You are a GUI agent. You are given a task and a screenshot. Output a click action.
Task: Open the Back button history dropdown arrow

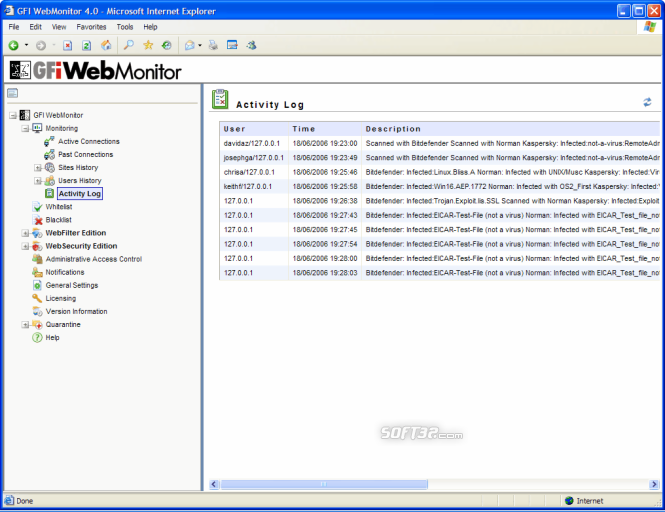[26, 45]
